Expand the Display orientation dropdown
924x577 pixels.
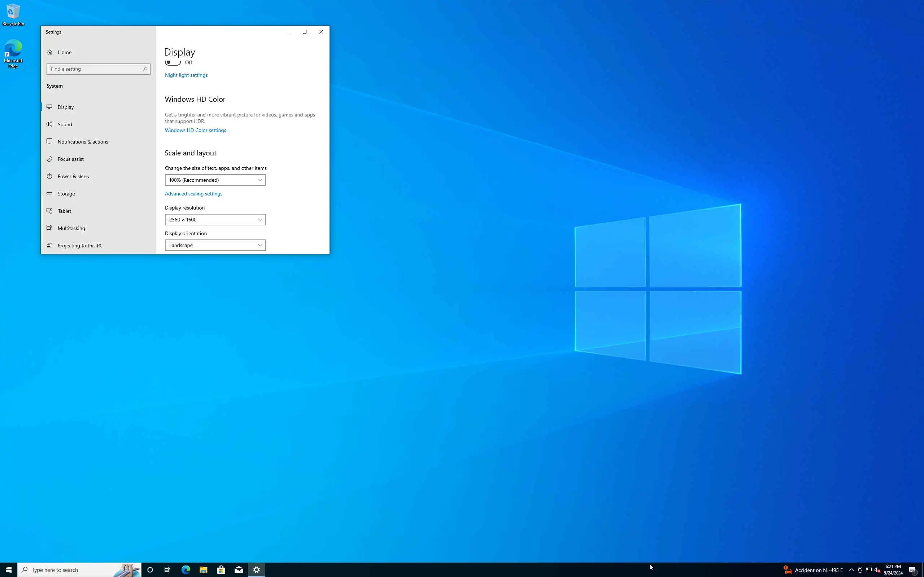coord(215,245)
